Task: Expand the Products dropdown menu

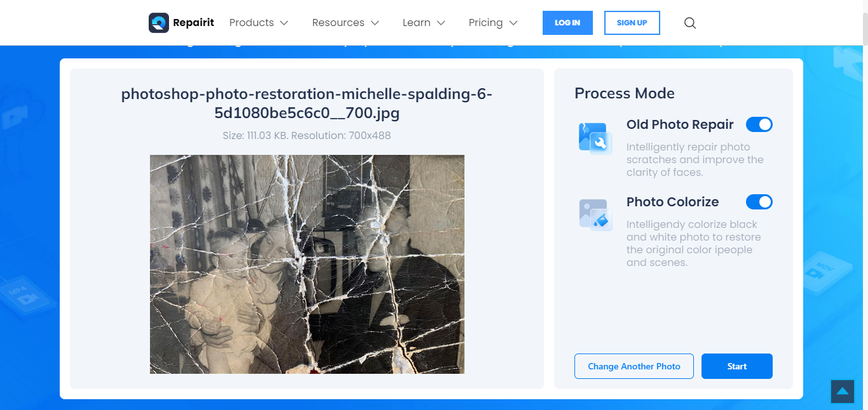Action: 259,23
